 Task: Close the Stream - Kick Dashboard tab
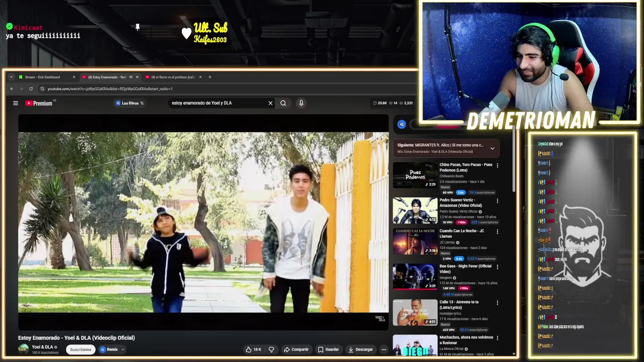point(74,77)
